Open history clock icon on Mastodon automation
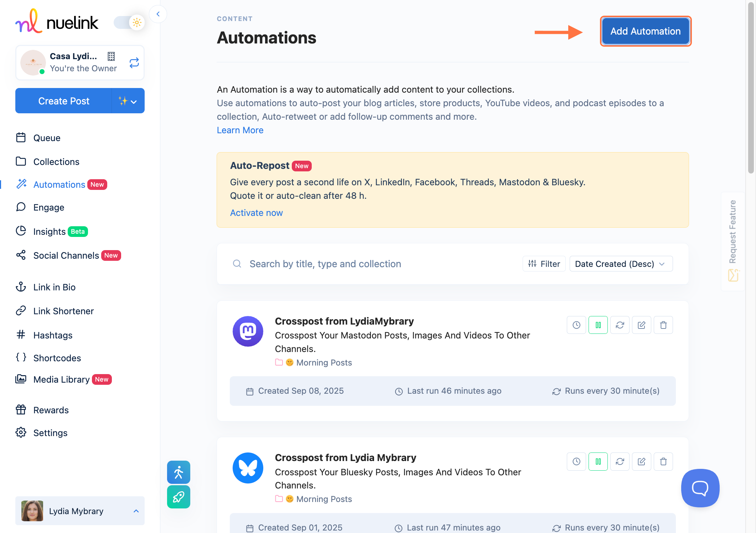 576,325
